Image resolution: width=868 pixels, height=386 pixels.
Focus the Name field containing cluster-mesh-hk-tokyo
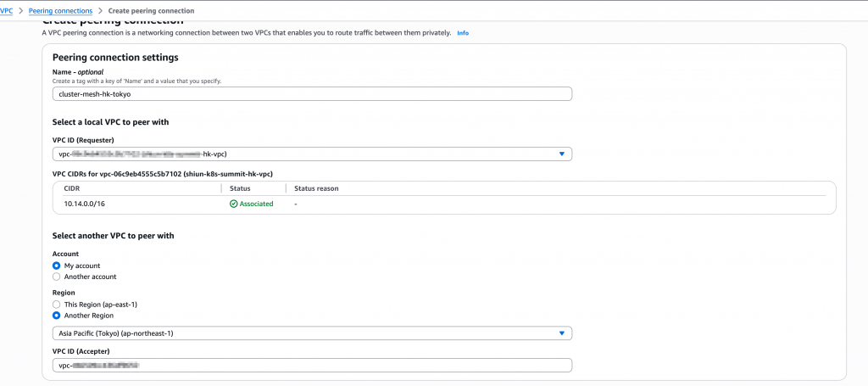311,94
